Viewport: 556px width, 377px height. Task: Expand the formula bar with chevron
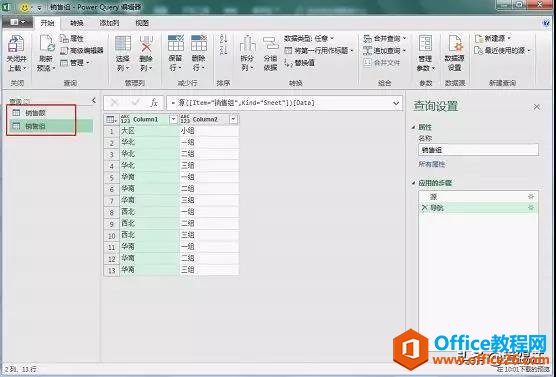[396, 103]
